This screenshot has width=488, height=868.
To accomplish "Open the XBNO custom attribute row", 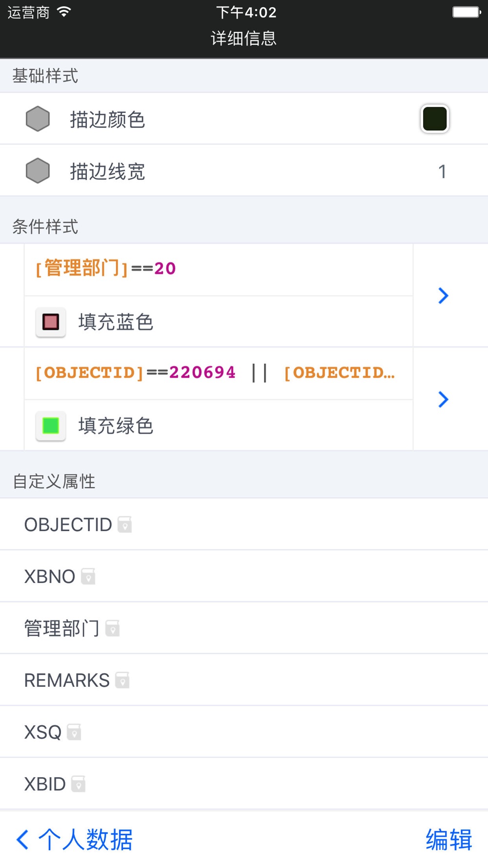I will (x=244, y=577).
